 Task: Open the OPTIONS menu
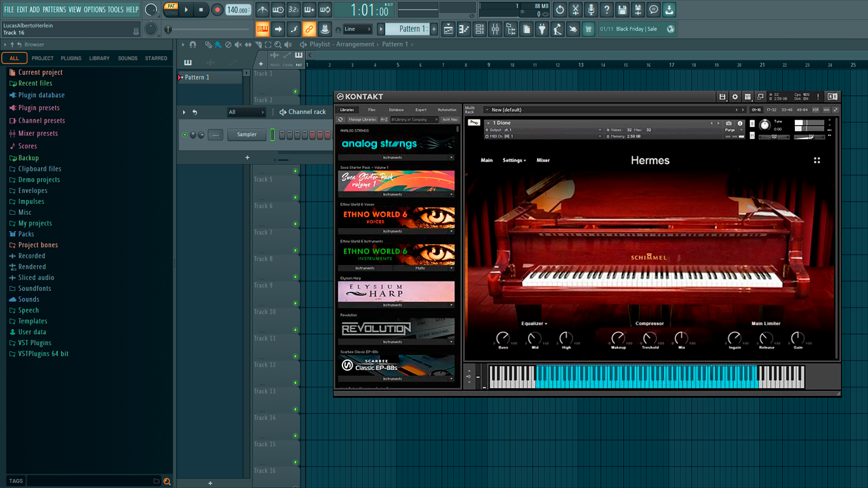click(x=95, y=10)
